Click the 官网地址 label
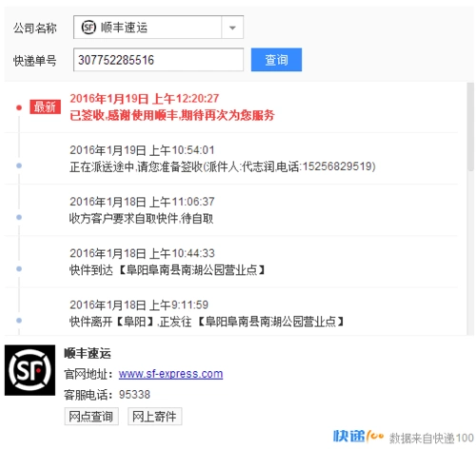 [x=89, y=374]
